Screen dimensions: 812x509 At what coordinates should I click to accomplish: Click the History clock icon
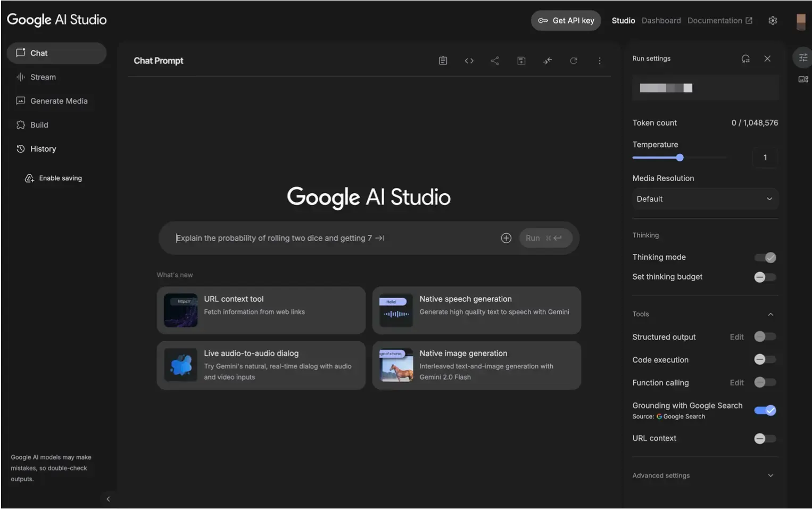click(x=21, y=149)
